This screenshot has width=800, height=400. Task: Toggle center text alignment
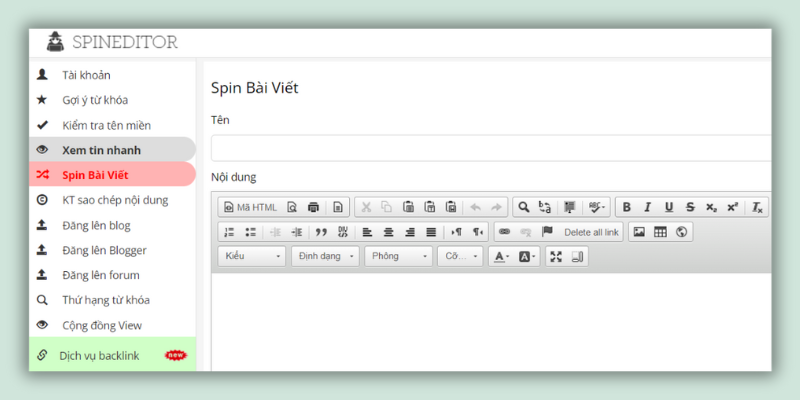388,232
